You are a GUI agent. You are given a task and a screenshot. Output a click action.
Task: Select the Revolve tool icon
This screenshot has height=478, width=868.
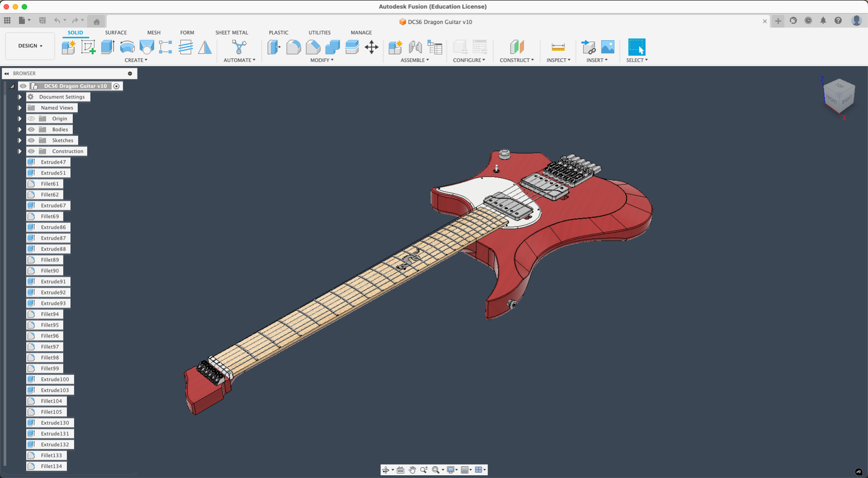(x=127, y=47)
